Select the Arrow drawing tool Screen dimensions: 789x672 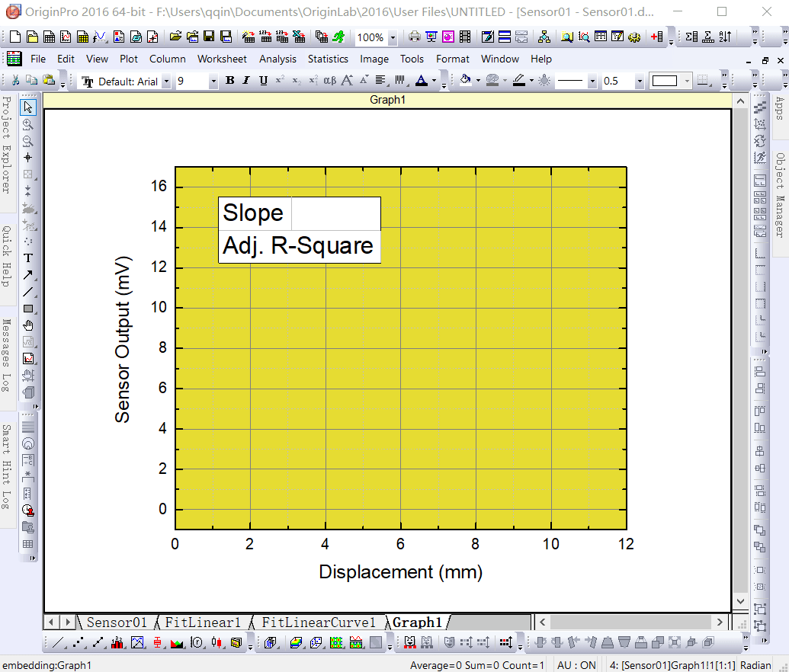(x=28, y=275)
